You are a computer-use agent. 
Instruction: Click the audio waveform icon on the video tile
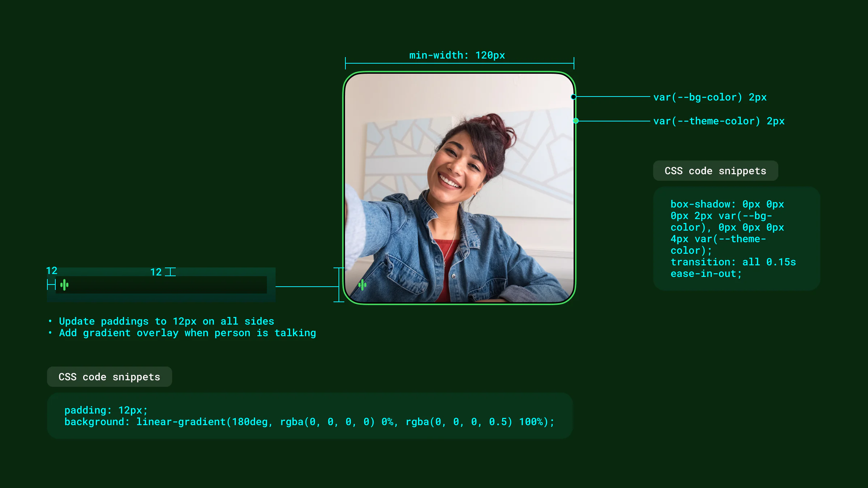(362, 285)
